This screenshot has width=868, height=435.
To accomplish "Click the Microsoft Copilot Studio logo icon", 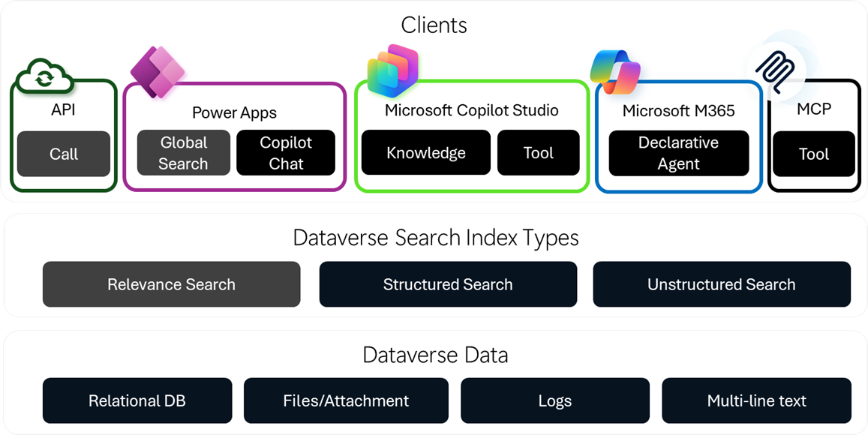I will [392, 73].
